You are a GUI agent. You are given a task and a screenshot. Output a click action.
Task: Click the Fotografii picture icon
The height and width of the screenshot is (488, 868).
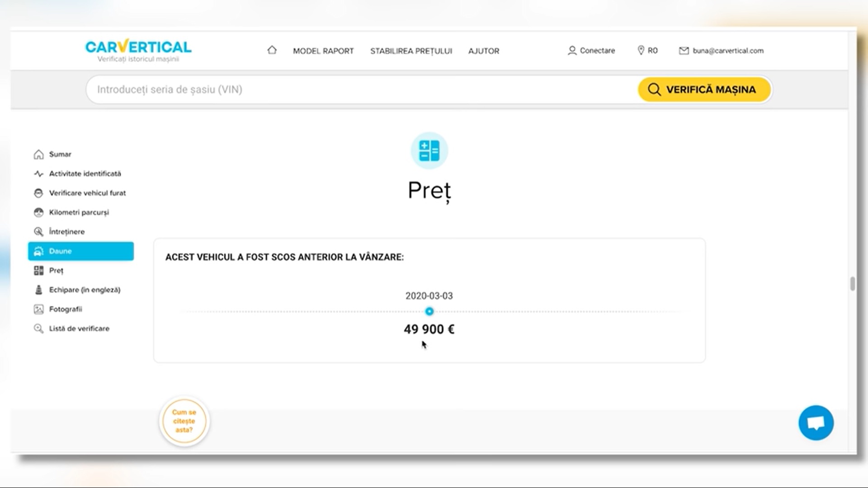38,310
